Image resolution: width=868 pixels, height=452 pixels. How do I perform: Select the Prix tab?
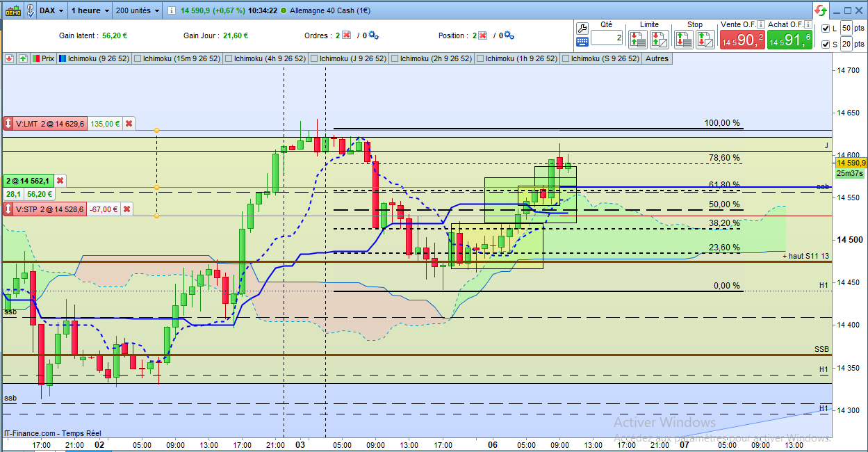tap(44, 58)
